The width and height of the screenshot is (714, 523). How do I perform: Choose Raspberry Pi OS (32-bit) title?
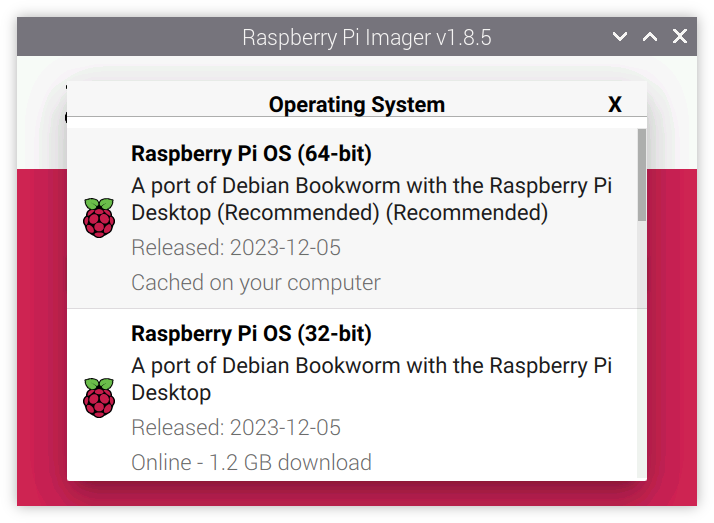pos(251,334)
